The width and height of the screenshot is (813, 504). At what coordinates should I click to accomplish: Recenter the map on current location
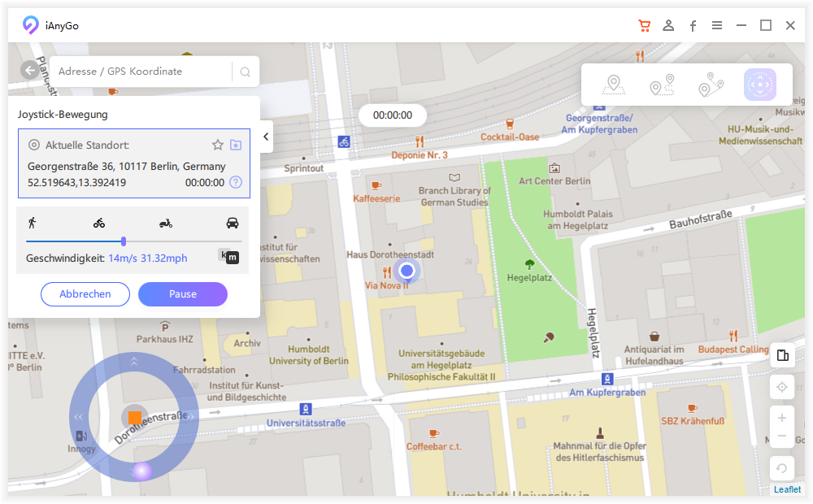tap(782, 387)
